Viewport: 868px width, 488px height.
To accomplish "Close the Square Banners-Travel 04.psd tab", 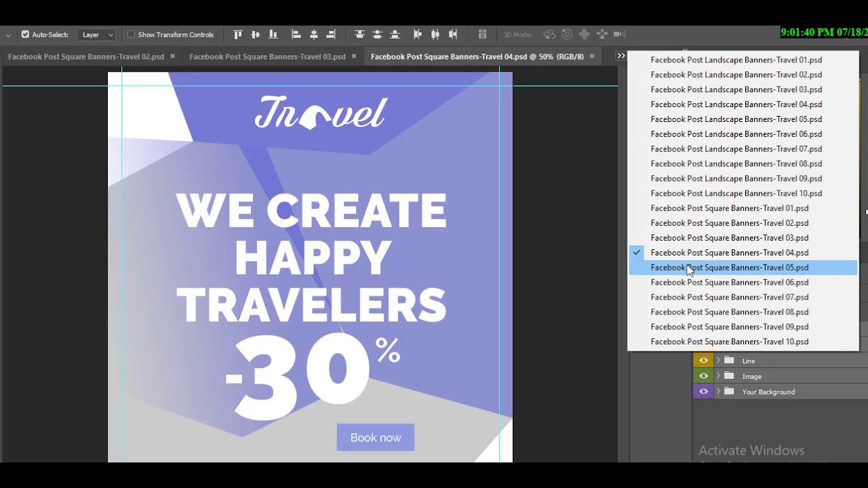I will tap(592, 56).
